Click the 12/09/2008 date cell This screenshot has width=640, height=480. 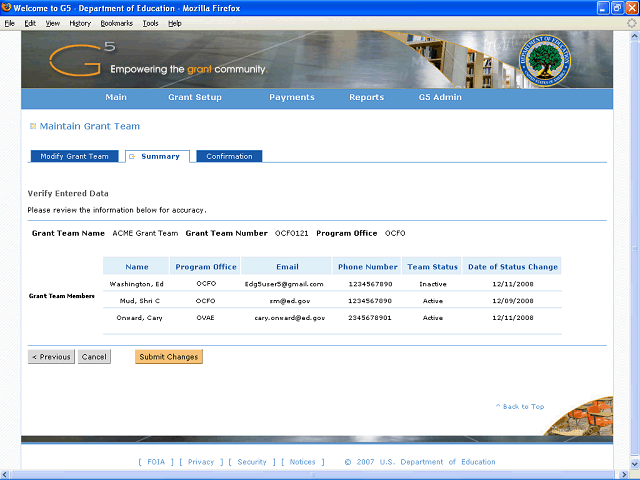click(x=513, y=301)
